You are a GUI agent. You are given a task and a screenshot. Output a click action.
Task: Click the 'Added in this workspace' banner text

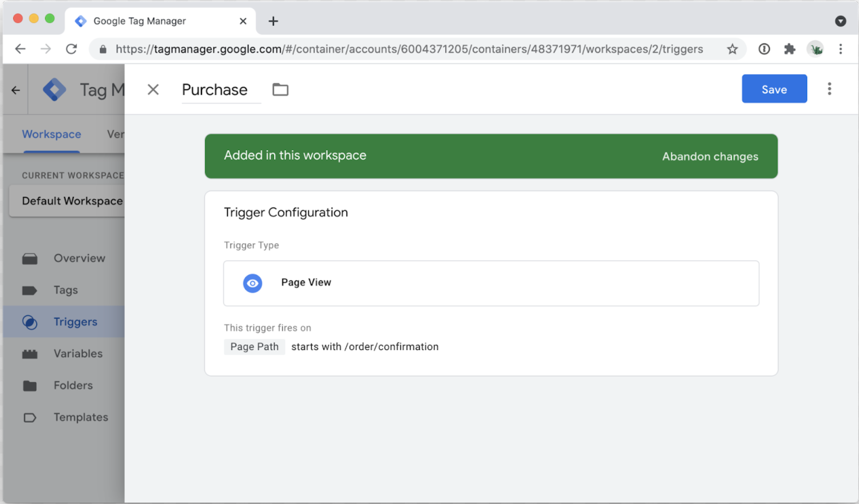tap(295, 155)
